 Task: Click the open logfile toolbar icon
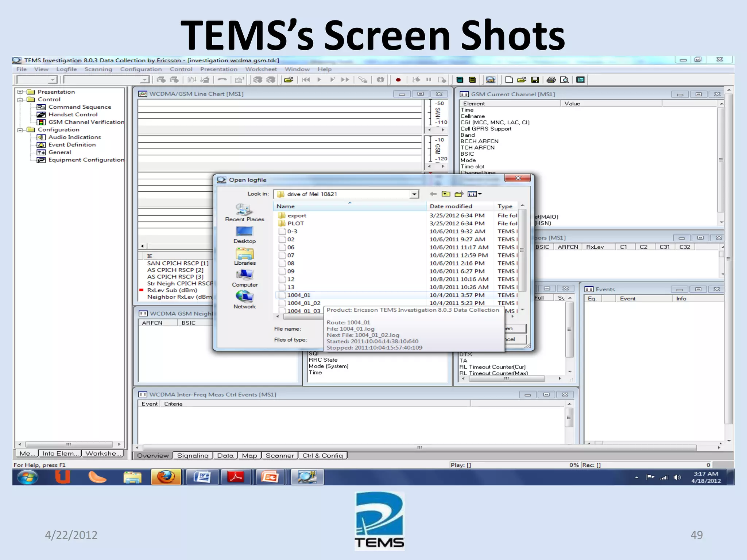(x=289, y=79)
